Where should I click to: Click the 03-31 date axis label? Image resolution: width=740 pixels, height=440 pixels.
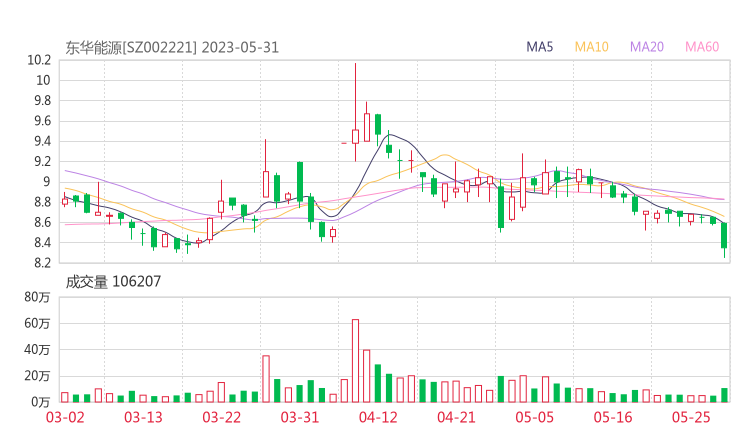pyautogui.click(x=300, y=417)
